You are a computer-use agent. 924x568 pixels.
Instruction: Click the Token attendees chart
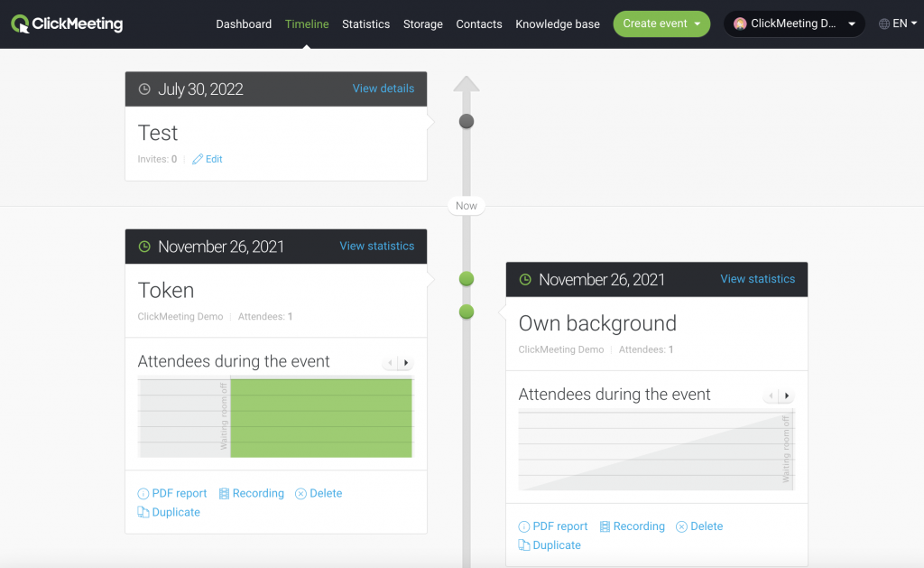(276, 417)
